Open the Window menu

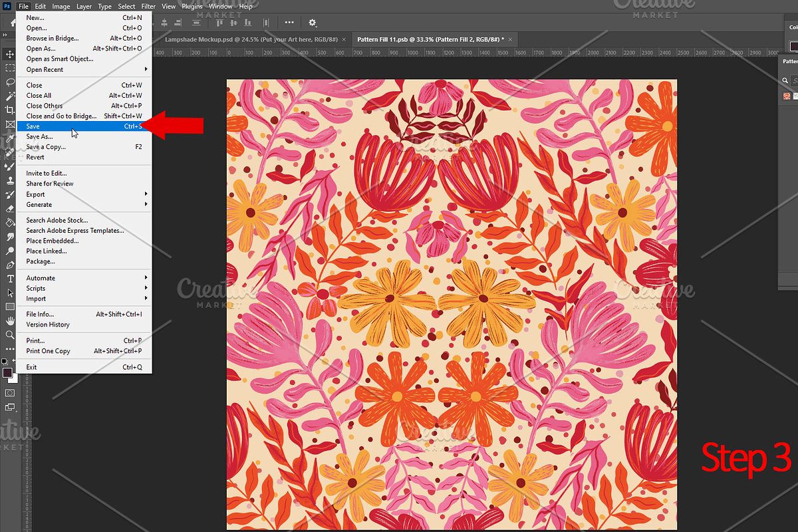(x=221, y=6)
